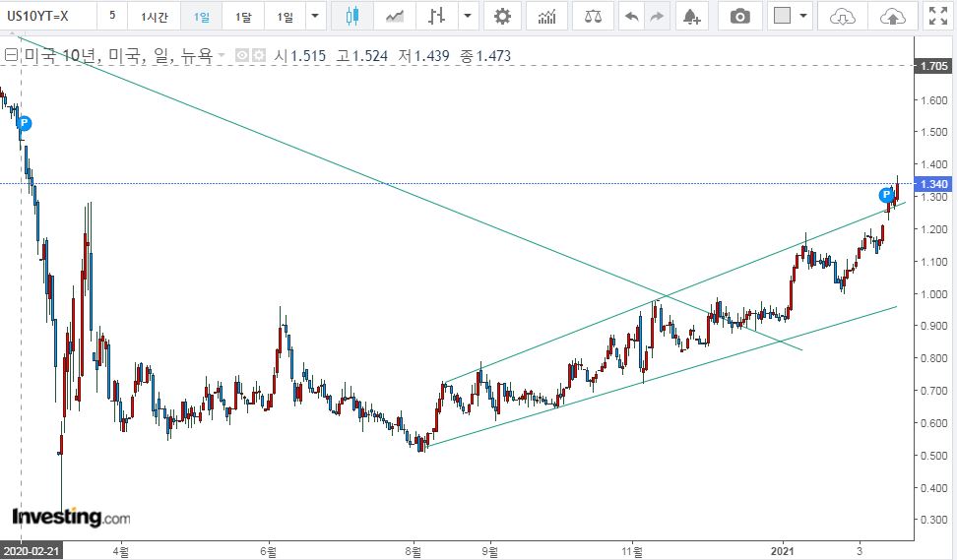Select the 5 minute interval

[112, 16]
